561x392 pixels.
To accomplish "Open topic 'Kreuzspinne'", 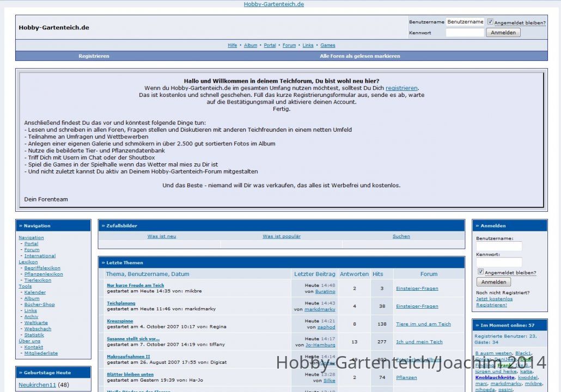I will pyautogui.click(x=120, y=321).
